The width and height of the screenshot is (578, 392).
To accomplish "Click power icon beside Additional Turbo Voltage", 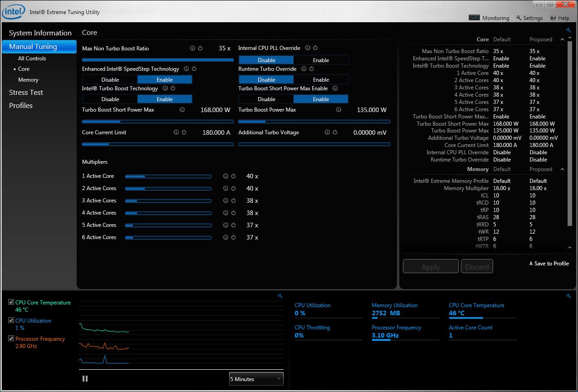I will tap(335, 132).
